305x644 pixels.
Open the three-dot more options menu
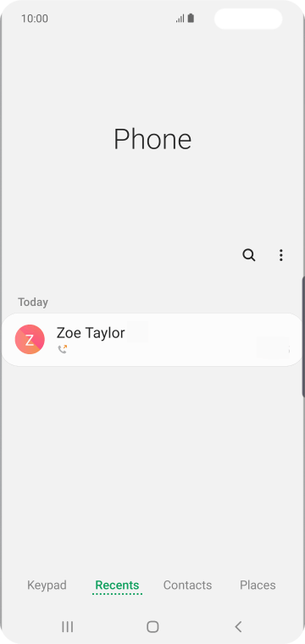[280, 255]
